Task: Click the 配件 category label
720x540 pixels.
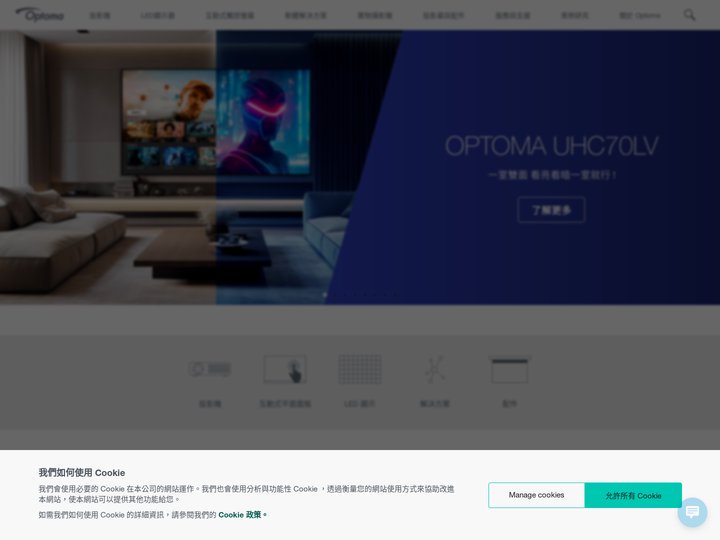Action: pyautogui.click(x=510, y=404)
